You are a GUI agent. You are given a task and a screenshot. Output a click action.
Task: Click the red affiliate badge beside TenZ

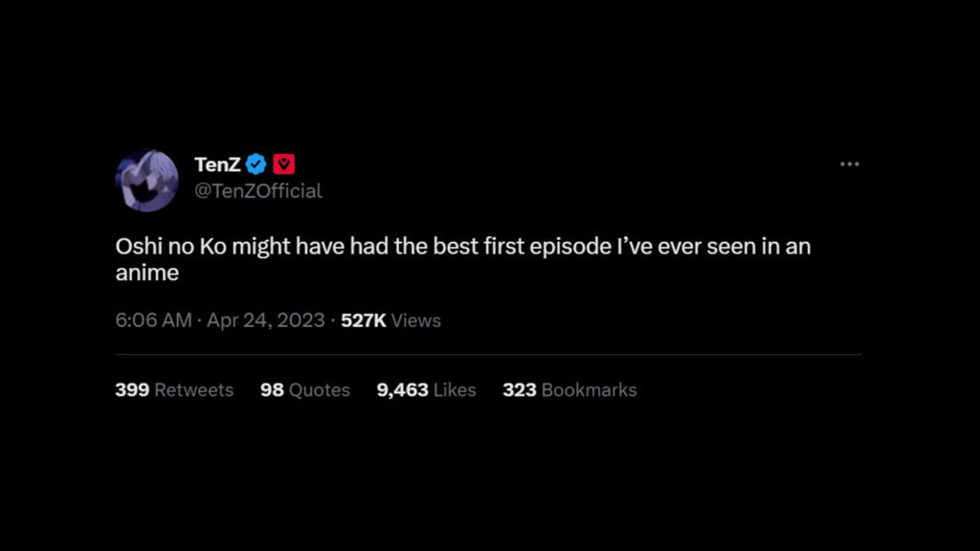(283, 165)
